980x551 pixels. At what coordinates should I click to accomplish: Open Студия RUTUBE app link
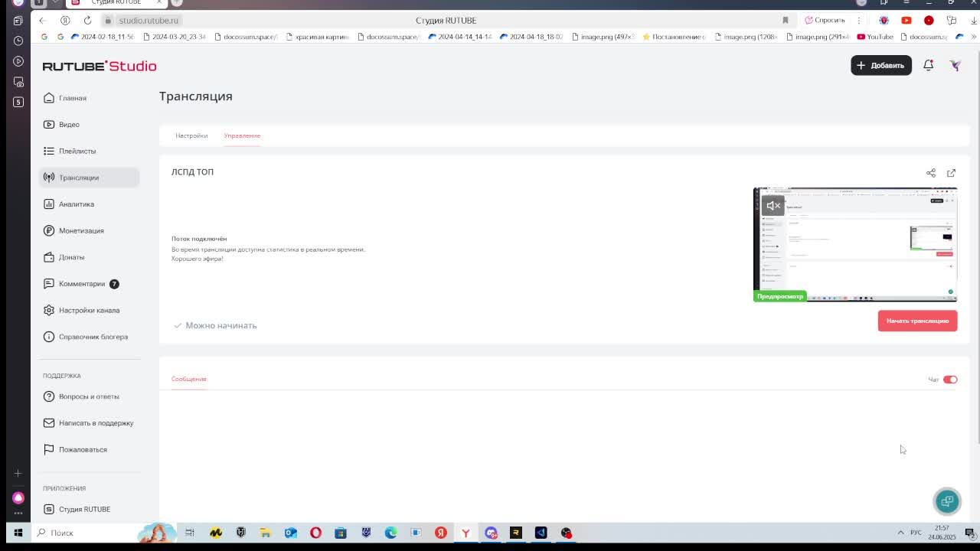[x=77, y=509]
